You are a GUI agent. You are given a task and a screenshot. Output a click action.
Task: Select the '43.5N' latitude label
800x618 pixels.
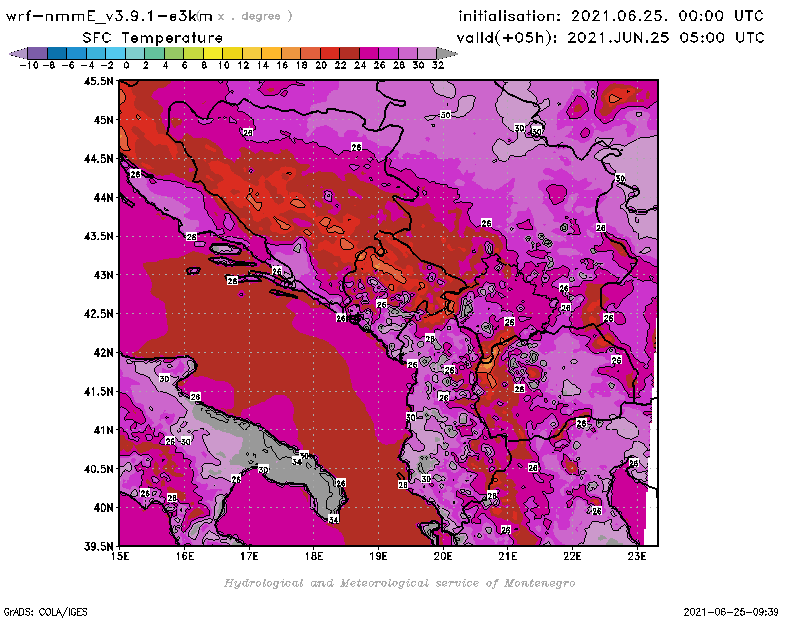coord(98,236)
